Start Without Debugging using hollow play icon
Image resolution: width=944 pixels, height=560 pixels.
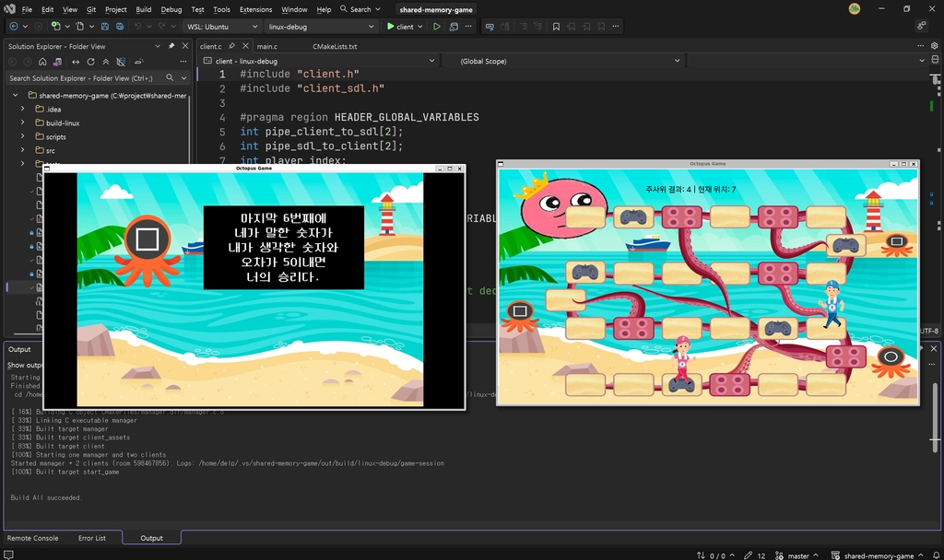pos(437,27)
